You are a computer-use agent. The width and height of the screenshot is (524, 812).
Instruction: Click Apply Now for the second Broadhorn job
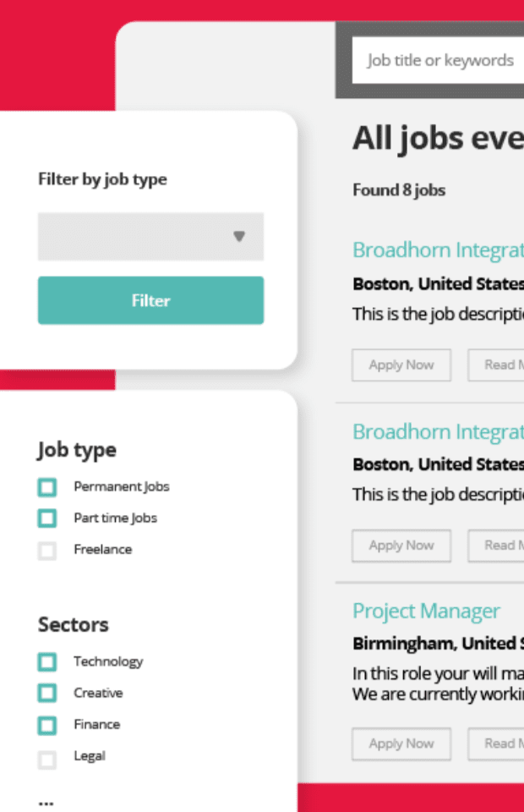click(x=401, y=546)
